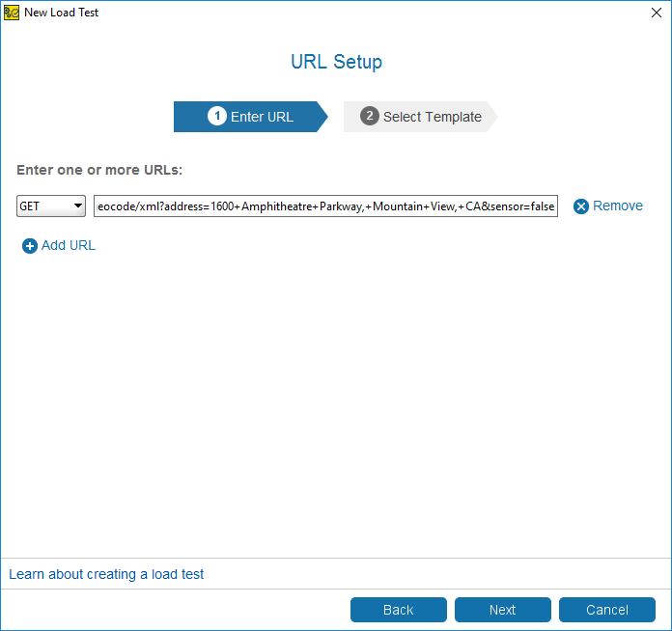Cancel the New Load Test wizard

607,610
